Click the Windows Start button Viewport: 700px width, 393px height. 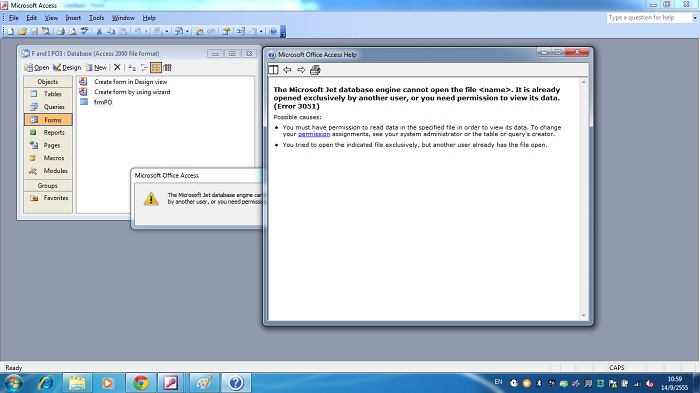[x=12, y=383]
